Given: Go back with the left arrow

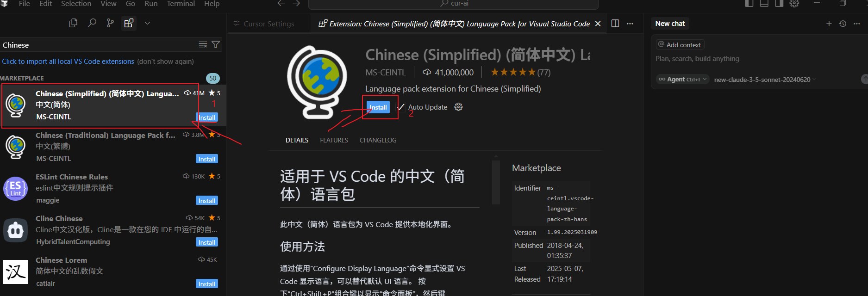Looking at the screenshot, I should 281,3.
